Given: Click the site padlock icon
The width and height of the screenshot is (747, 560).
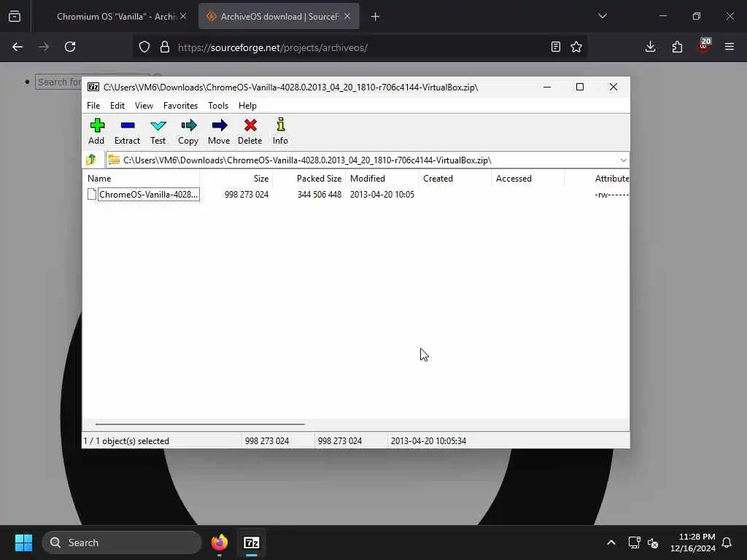Looking at the screenshot, I should pos(165,47).
